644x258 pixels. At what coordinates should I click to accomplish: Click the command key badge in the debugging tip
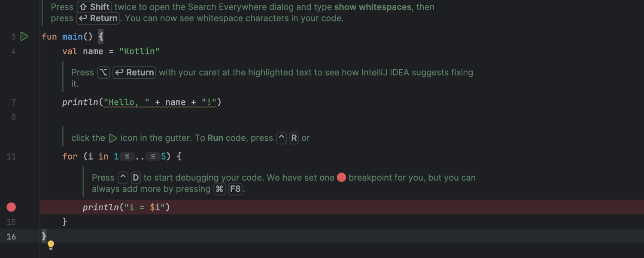pyautogui.click(x=219, y=189)
